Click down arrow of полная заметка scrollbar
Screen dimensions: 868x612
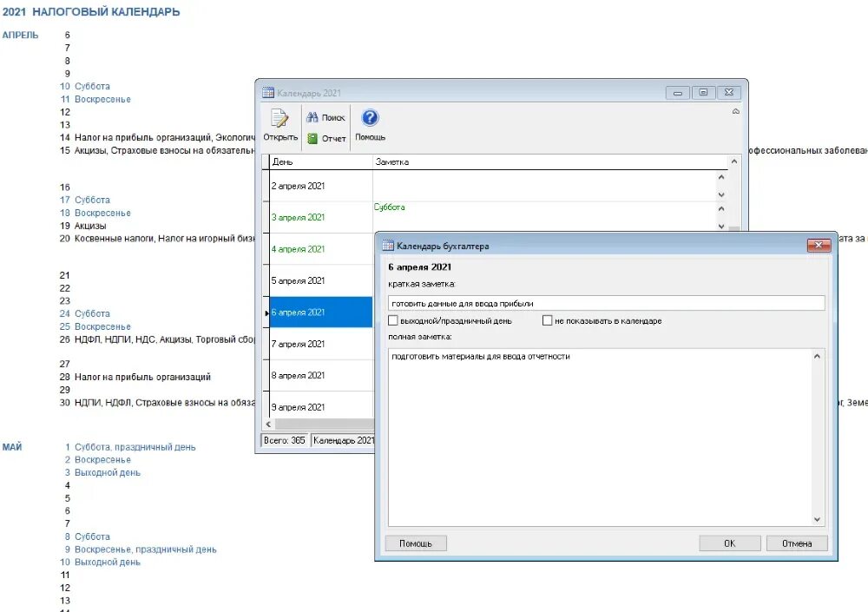coord(817,519)
